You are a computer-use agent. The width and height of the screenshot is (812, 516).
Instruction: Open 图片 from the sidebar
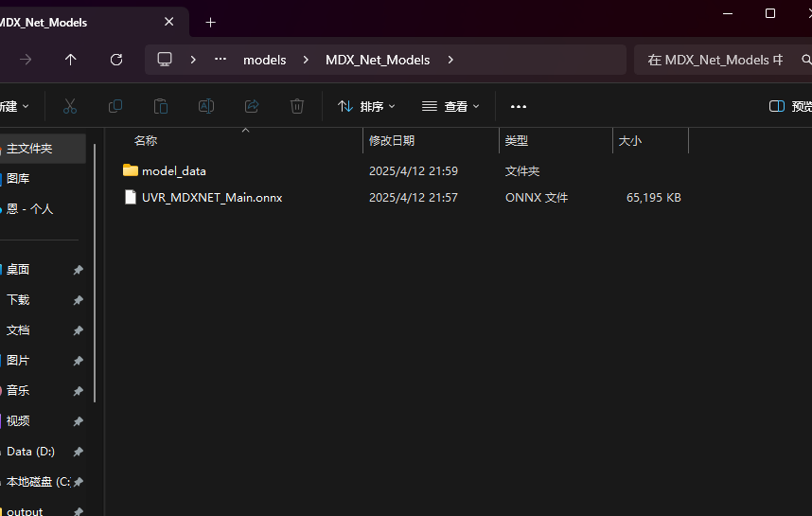(18, 361)
